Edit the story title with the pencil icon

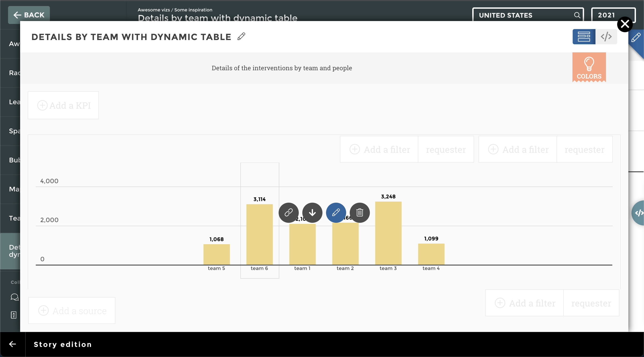pyautogui.click(x=241, y=36)
